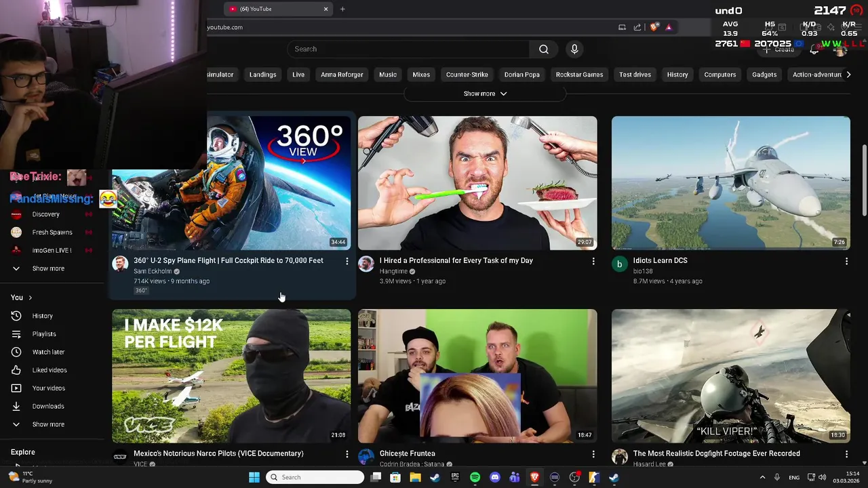The image size is (868, 488).
Task: Open a new browser tab with plus
Action: (342, 9)
